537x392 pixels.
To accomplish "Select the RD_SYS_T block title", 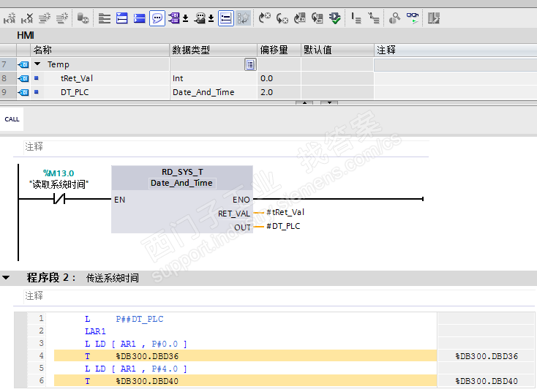I will pos(182,172).
